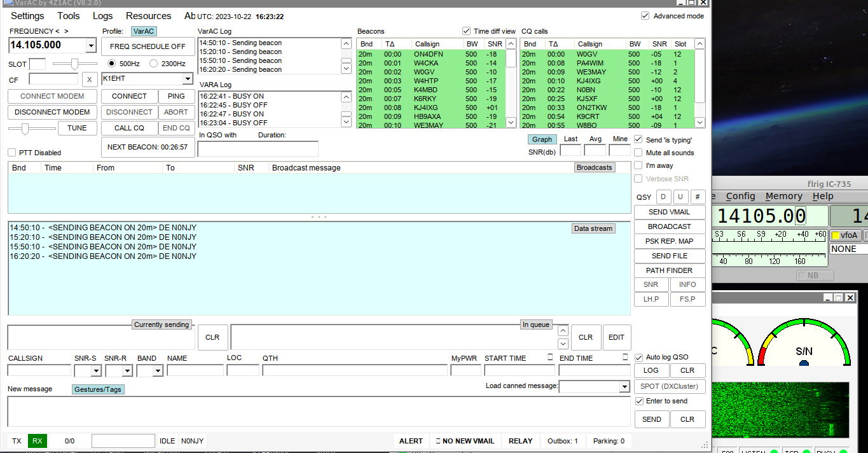The image size is (868, 453).
Task: Click the vfoA button in flrig
Action: (844, 235)
